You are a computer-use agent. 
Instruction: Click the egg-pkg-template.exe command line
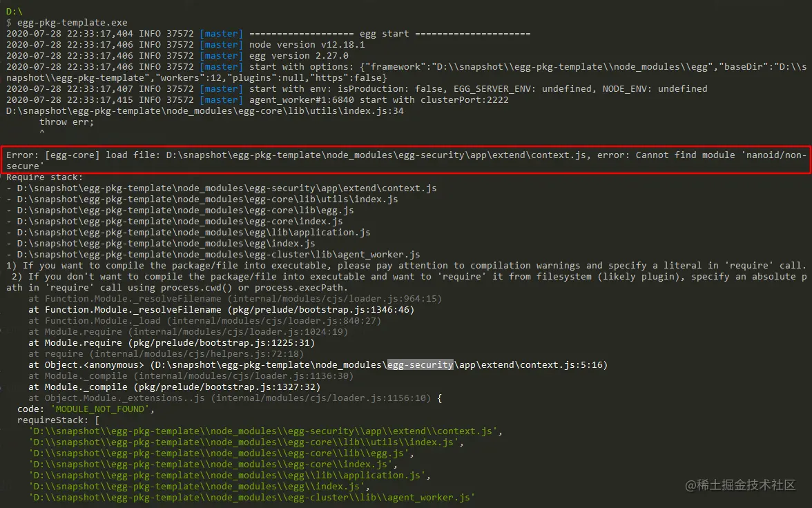67,23
